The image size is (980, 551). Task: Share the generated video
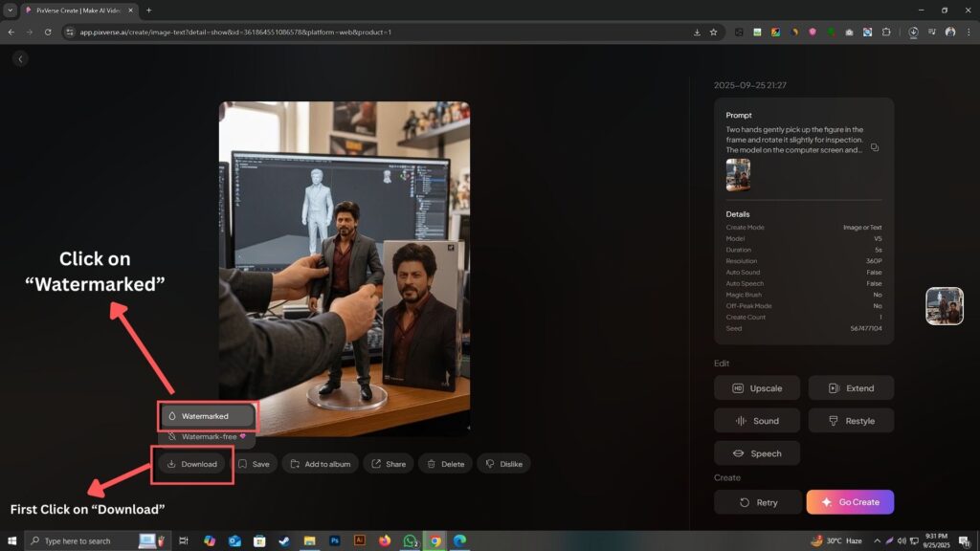388,464
